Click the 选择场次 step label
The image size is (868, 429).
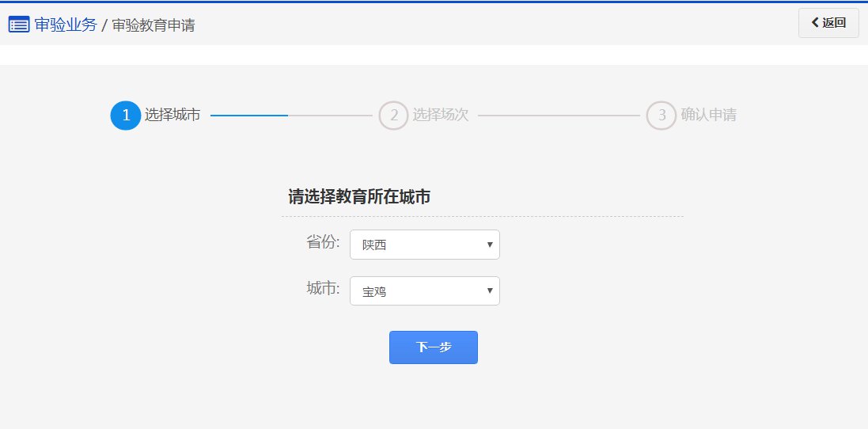(x=441, y=115)
